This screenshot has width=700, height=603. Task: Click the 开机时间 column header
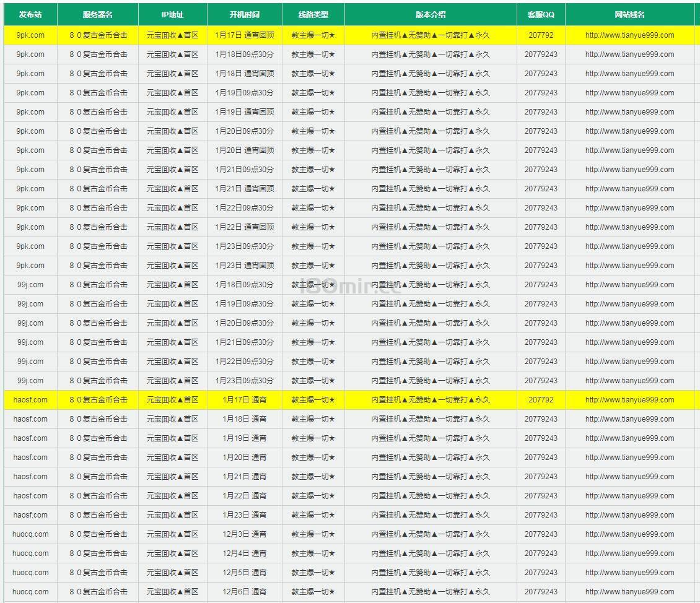245,15
